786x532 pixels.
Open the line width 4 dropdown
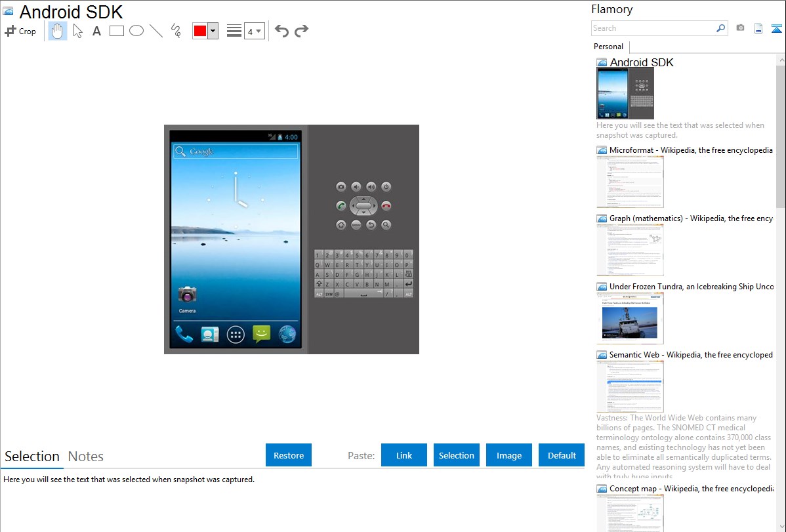(x=254, y=31)
